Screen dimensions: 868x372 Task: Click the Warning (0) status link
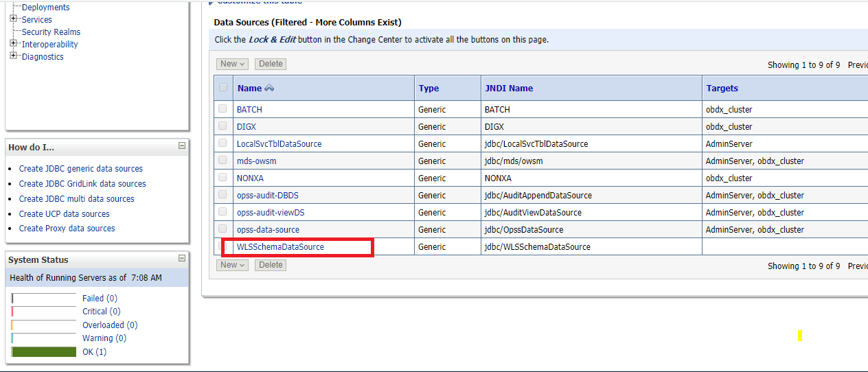[x=104, y=338]
